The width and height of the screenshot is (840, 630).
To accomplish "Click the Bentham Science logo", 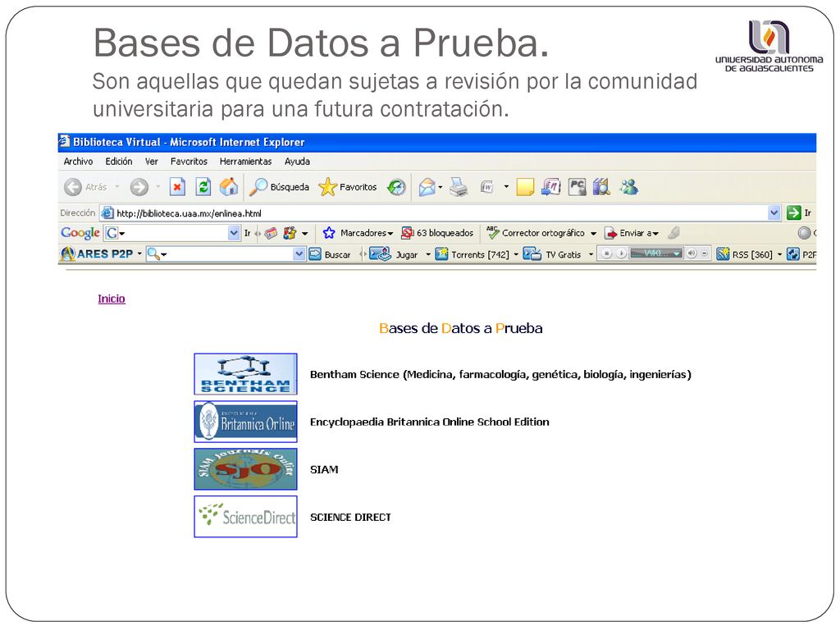I will click(x=245, y=374).
